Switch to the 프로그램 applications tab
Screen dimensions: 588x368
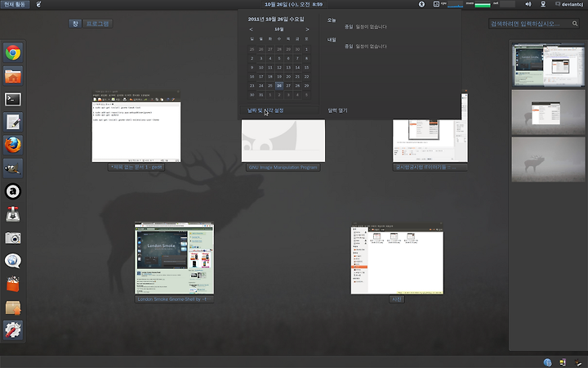pos(97,24)
